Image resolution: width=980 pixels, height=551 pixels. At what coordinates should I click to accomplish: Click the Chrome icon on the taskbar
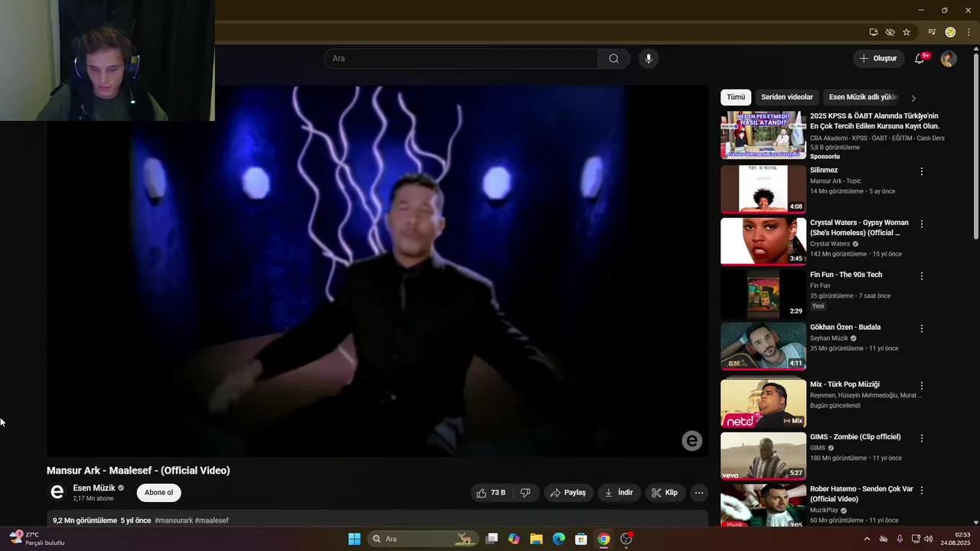(604, 539)
